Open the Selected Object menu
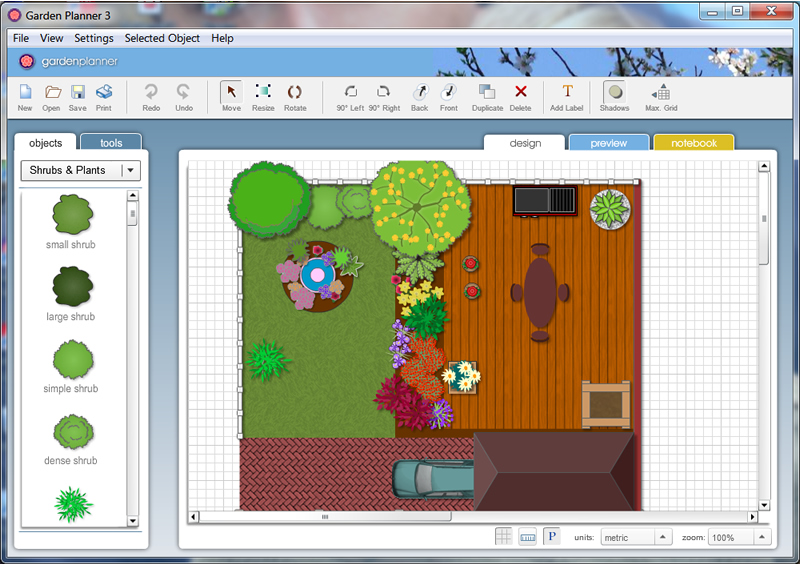Viewport: 800px width, 564px height. pos(162,38)
